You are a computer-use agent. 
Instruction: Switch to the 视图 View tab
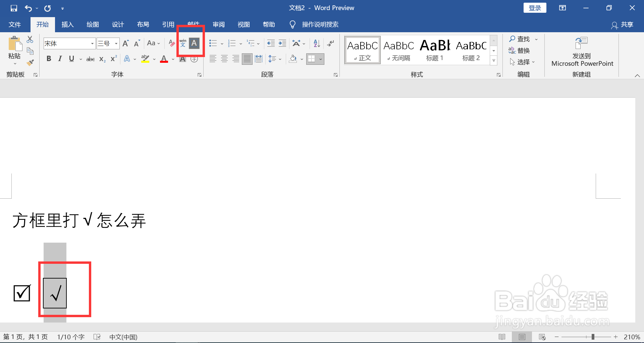tap(244, 24)
